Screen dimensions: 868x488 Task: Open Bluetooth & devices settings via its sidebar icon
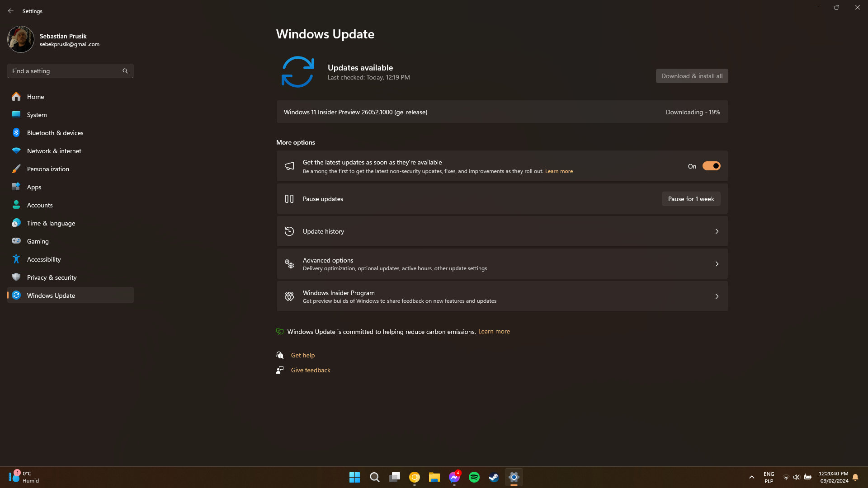(x=16, y=132)
